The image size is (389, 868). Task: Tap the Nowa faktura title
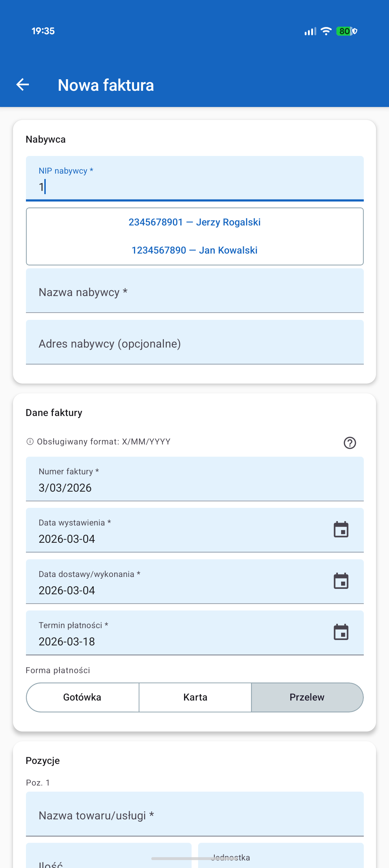click(106, 85)
